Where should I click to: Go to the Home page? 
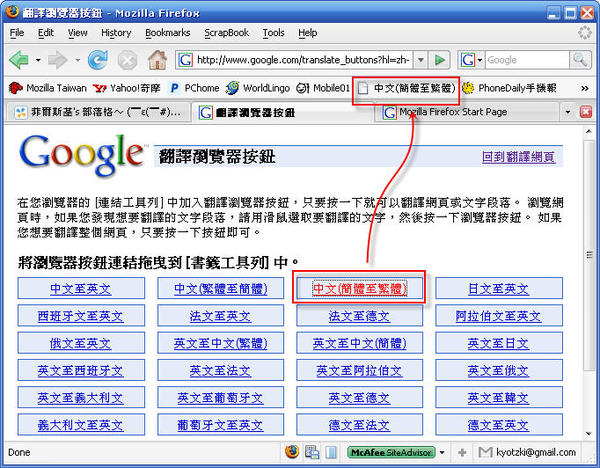157,60
